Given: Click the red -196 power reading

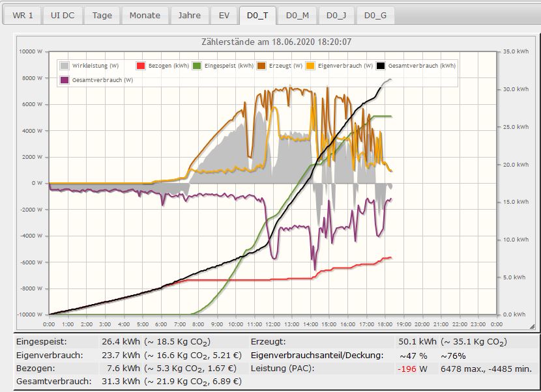Looking at the screenshot, I should [x=408, y=369].
